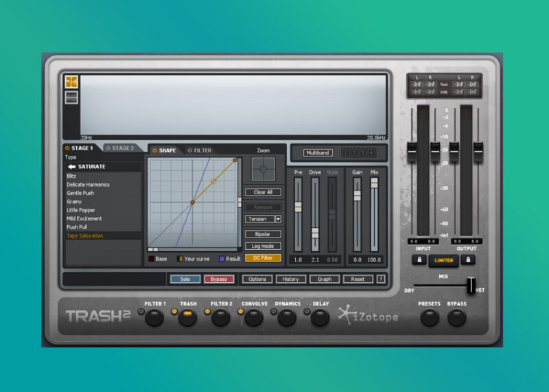The image size is (549, 392).
Task: Toggle the DC Filter button
Action: point(263,258)
